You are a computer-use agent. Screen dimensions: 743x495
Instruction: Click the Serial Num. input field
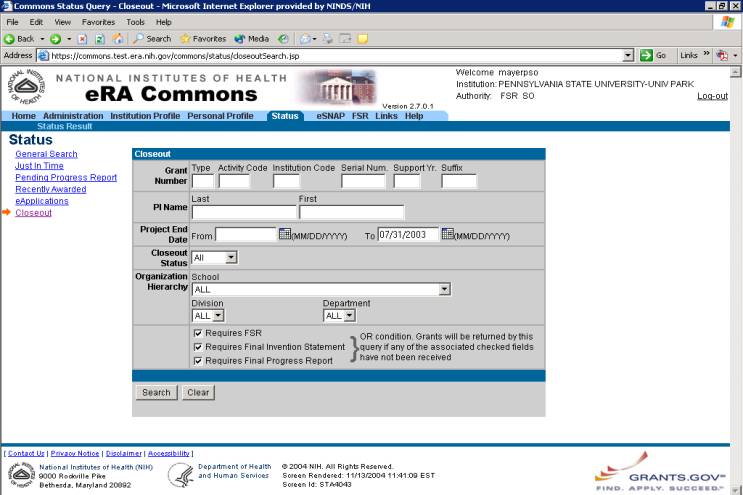pos(363,181)
